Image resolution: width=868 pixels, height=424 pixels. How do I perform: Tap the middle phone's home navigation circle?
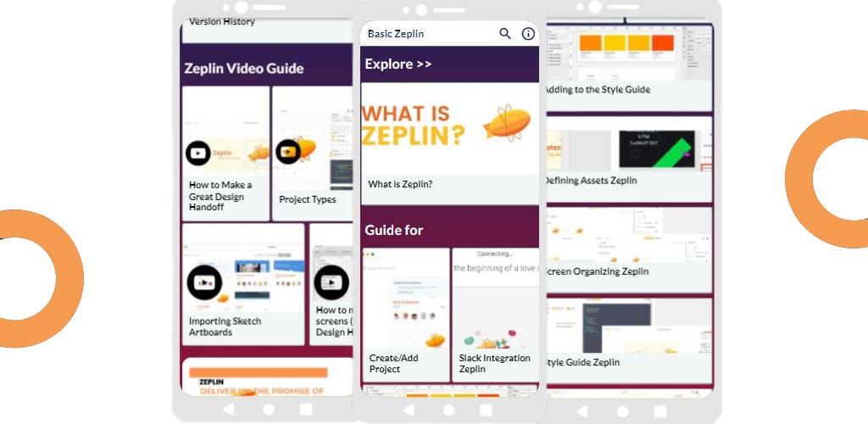[x=449, y=410]
